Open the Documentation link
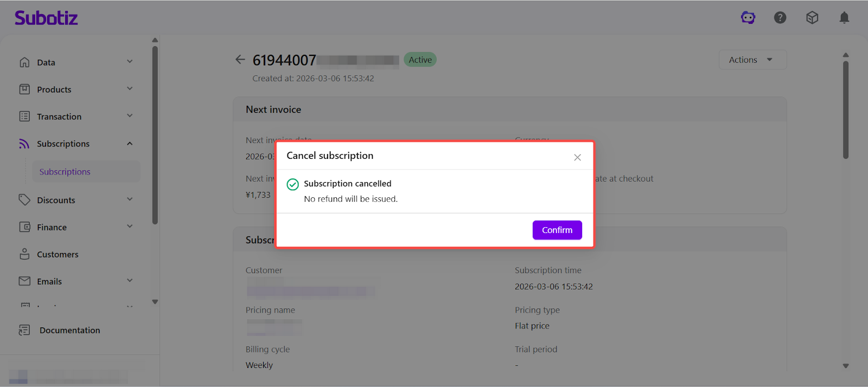The image size is (868, 387). (69, 330)
